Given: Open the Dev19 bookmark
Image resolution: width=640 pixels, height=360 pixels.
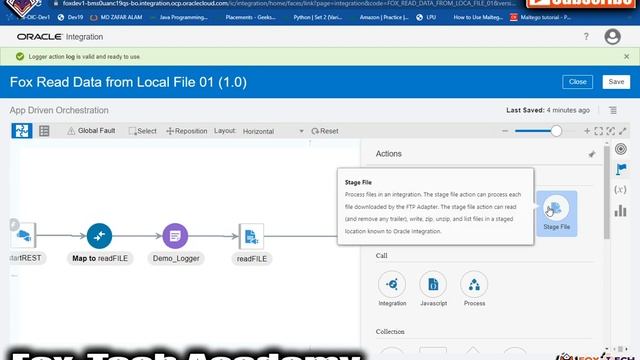Looking at the screenshot, I should (x=71, y=18).
